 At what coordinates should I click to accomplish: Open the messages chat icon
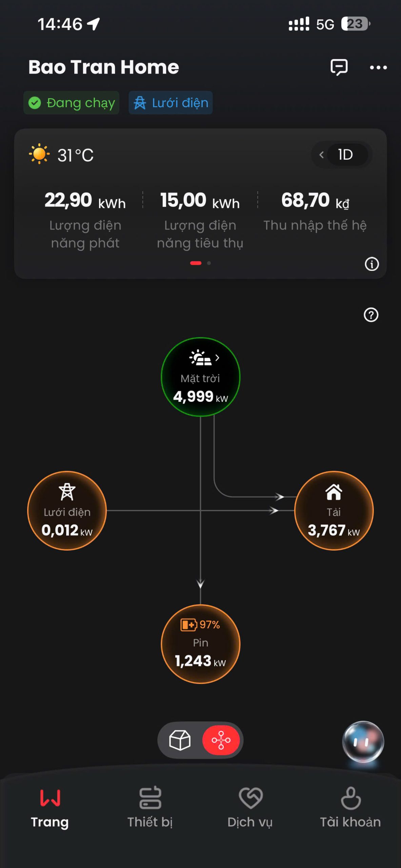pyautogui.click(x=339, y=67)
